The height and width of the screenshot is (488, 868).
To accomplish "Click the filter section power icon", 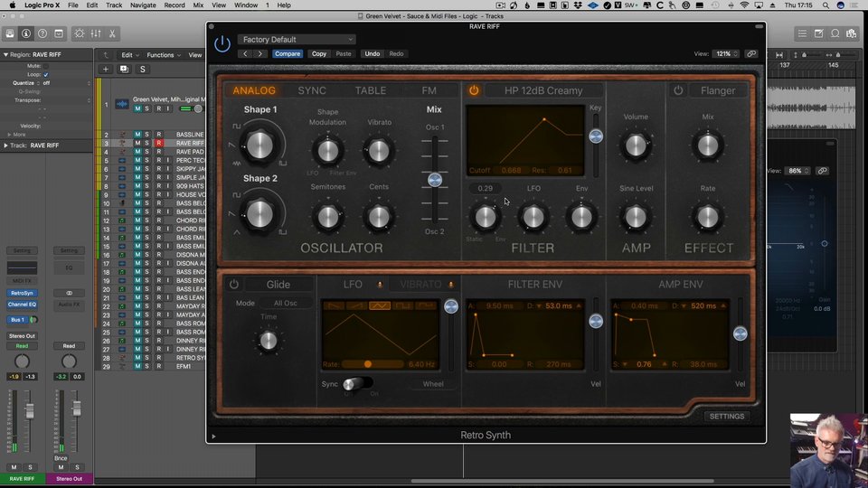I will tap(474, 90).
